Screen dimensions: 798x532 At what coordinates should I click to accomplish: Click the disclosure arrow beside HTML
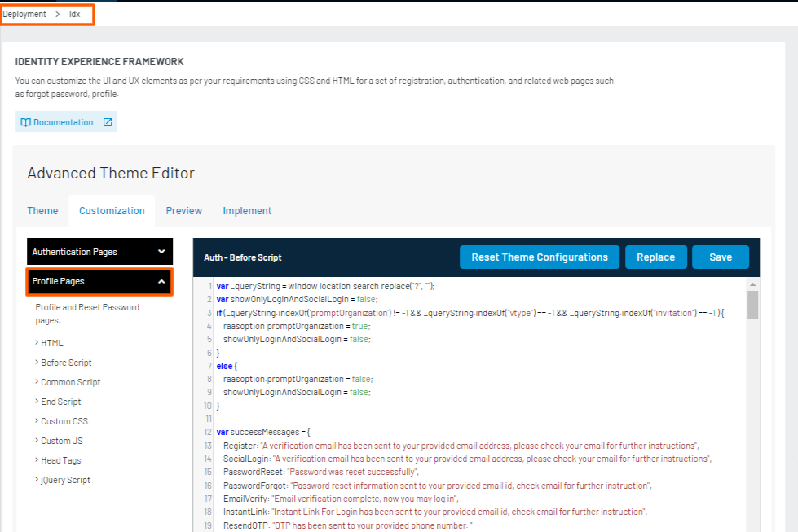(36, 343)
